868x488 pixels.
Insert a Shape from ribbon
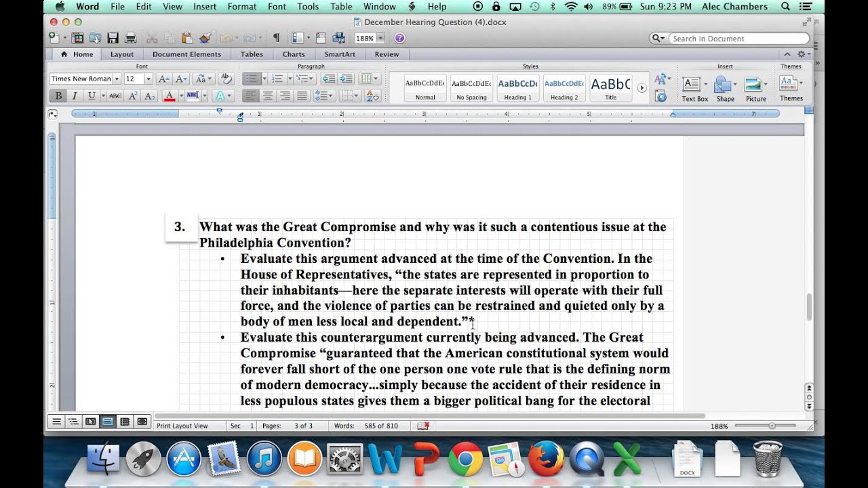click(x=725, y=88)
